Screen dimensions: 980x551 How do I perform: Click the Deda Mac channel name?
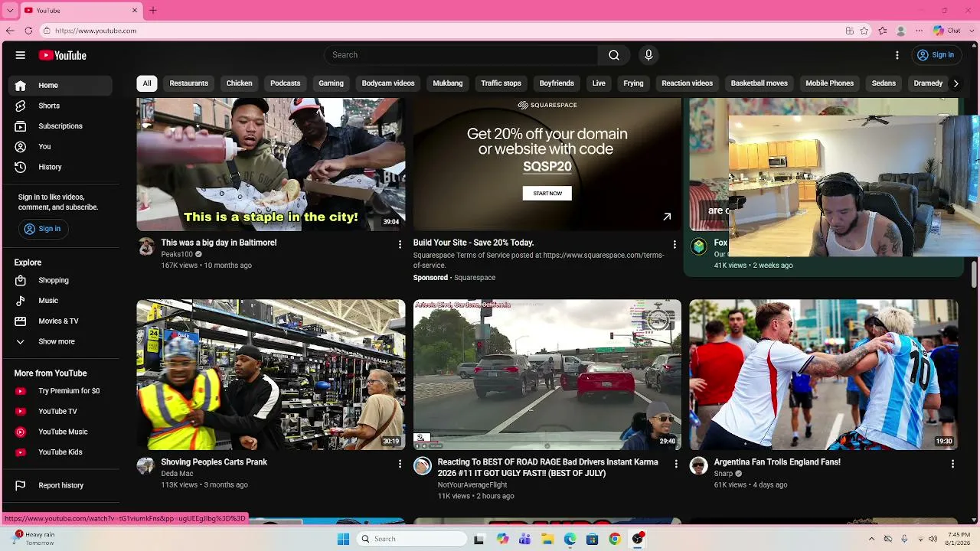177,474
